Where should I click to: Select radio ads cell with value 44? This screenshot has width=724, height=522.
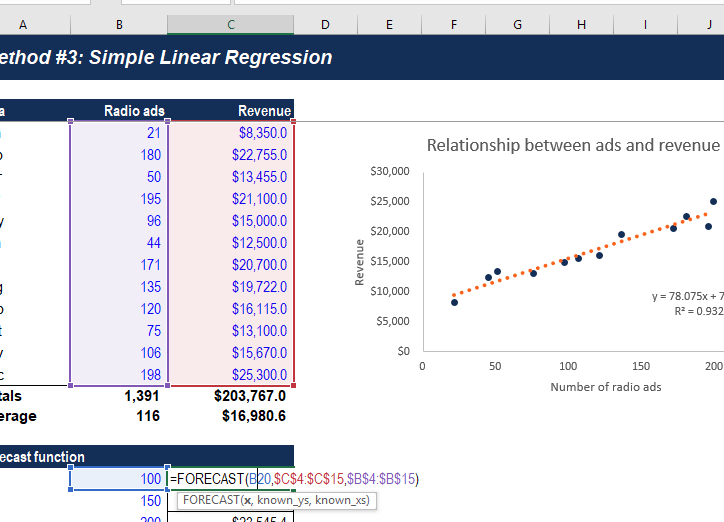[119, 243]
